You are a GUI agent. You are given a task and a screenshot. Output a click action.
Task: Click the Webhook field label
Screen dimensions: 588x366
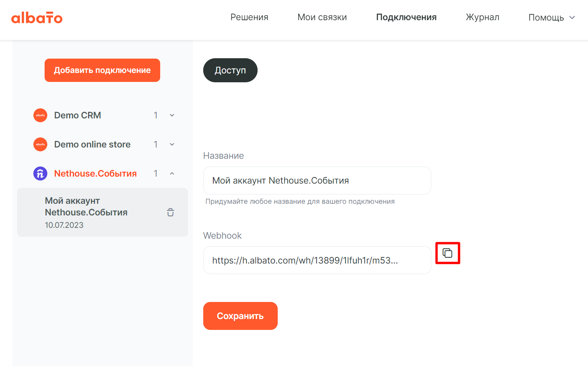click(x=222, y=236)
